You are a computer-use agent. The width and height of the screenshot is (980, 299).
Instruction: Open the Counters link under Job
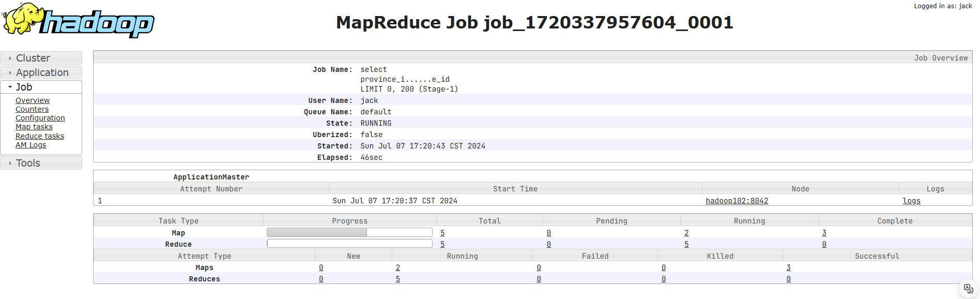pos(32,109)
